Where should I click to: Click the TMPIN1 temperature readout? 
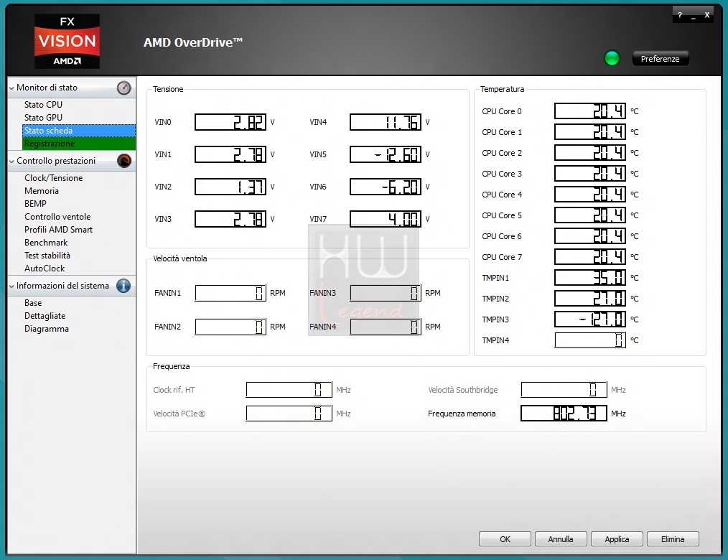590,278
